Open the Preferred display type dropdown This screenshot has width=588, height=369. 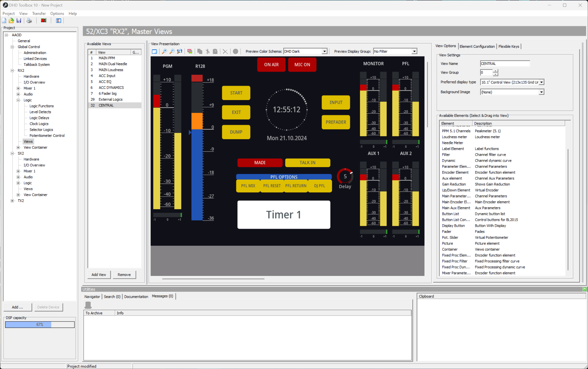(x=541, y=82)
